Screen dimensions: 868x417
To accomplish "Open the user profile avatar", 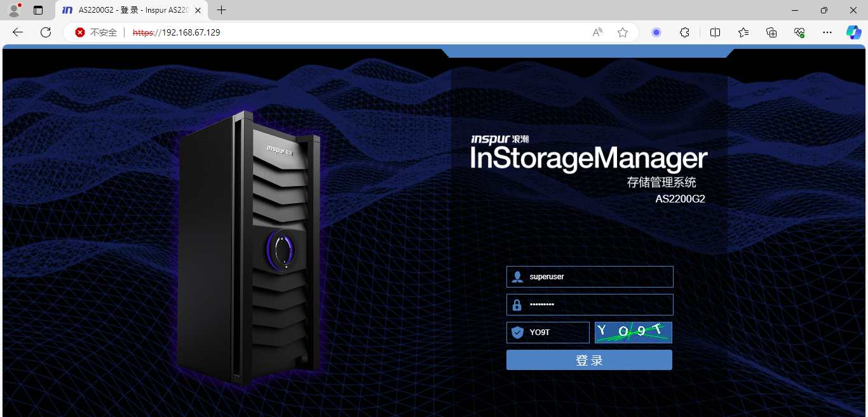I will click(14, 10).
